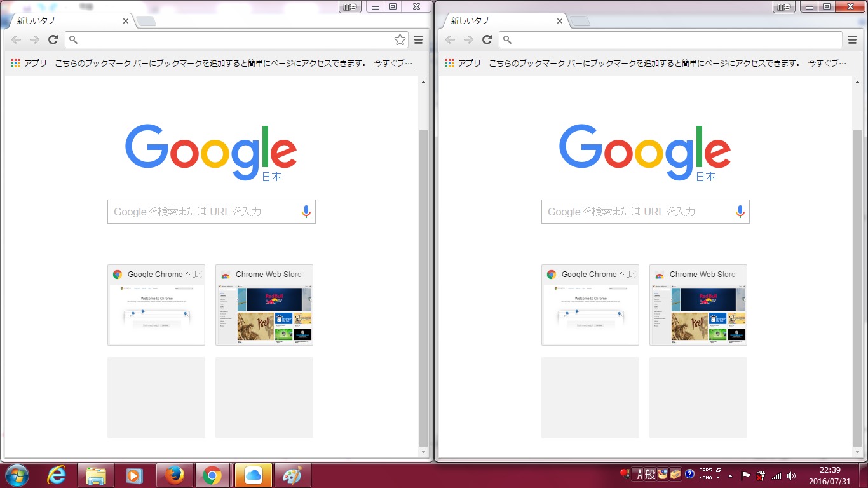Click the user profile button in the right title bar
Image resolution: width=868 pixels, height=488 pixels.
784,7
